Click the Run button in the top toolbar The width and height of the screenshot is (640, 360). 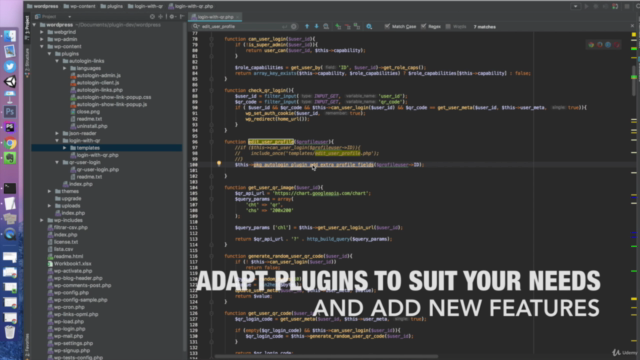click(587, 7)
